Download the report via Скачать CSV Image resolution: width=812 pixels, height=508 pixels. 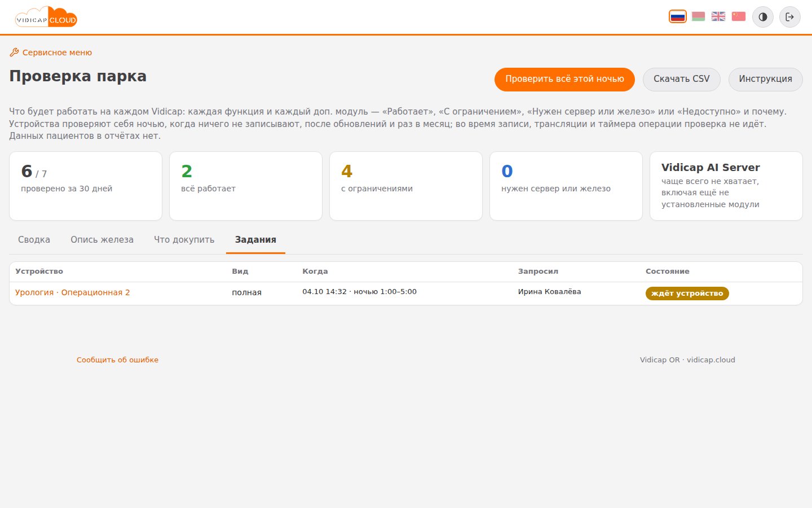(682, 79)
